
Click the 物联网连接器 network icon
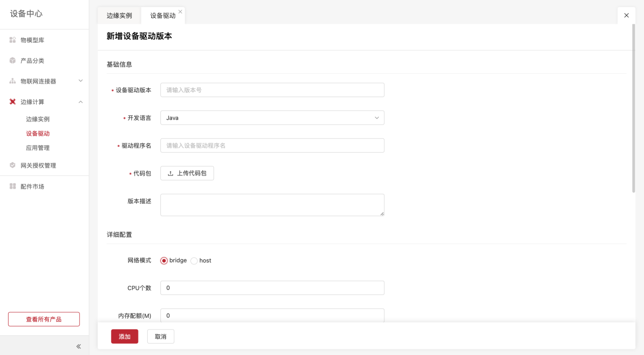coord(13,81)
